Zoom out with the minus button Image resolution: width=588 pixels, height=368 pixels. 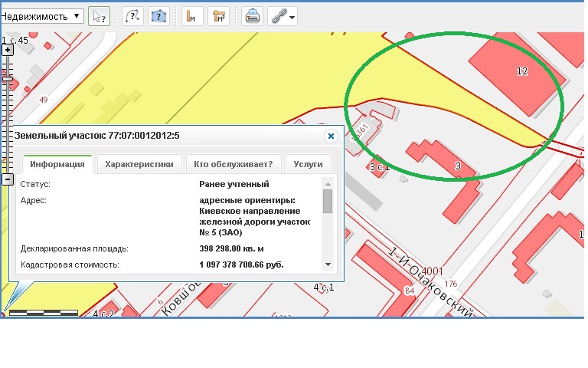[x=8, y=179]
